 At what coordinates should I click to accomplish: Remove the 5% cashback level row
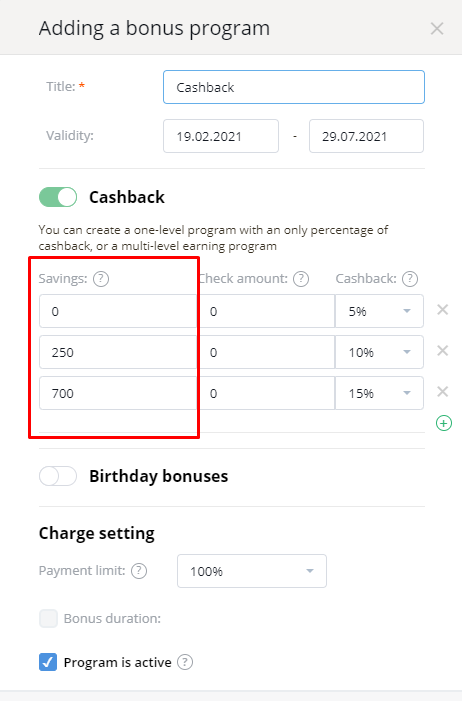[x=442, y=309]
